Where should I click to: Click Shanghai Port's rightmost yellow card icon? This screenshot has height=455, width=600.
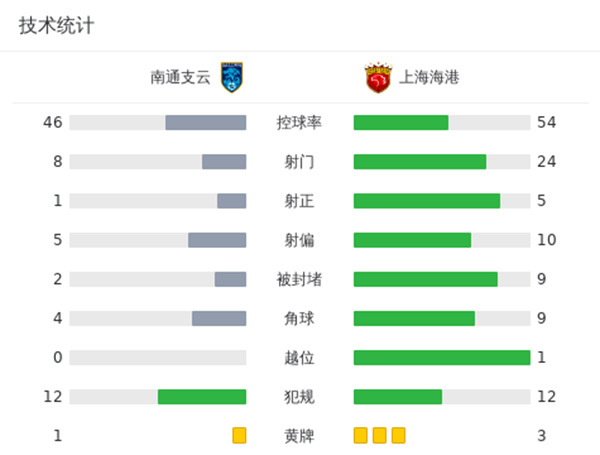398,436
